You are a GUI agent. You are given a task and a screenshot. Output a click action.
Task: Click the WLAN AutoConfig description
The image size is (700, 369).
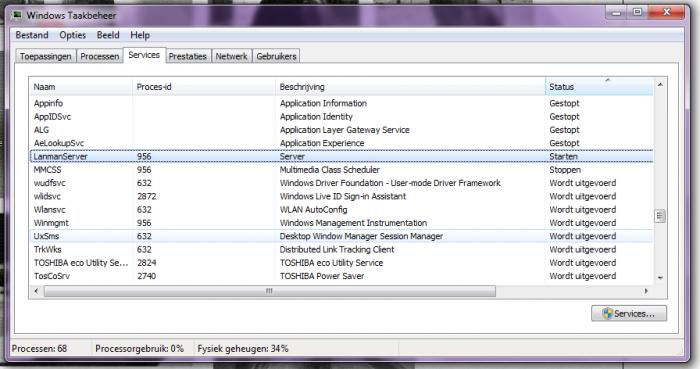313,210
